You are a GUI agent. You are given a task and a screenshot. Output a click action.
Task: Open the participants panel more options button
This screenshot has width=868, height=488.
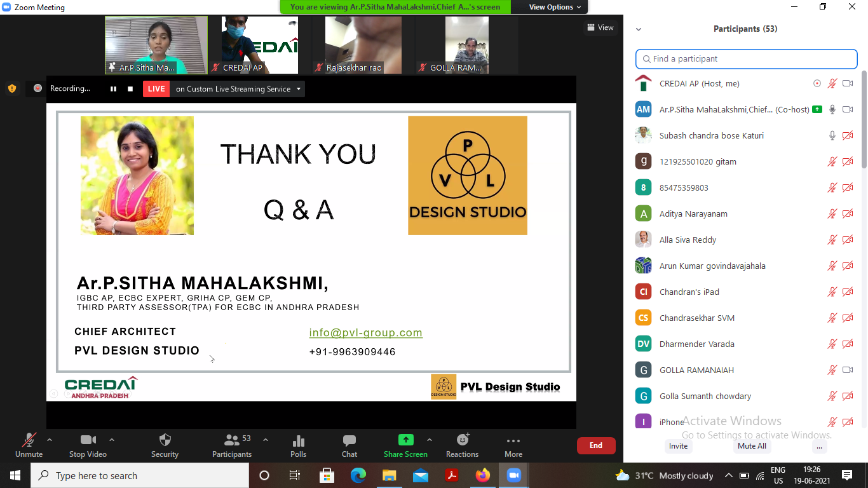[x=820, y=446]
